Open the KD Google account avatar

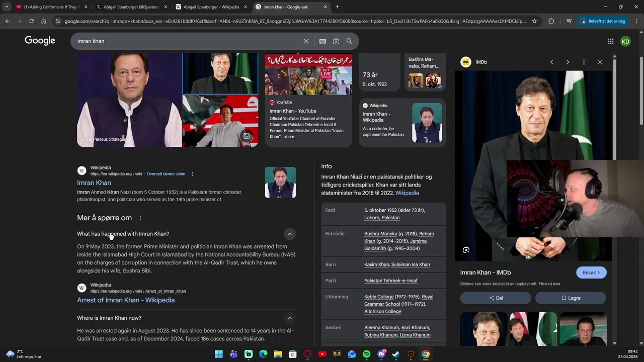(x=625, y=41)
